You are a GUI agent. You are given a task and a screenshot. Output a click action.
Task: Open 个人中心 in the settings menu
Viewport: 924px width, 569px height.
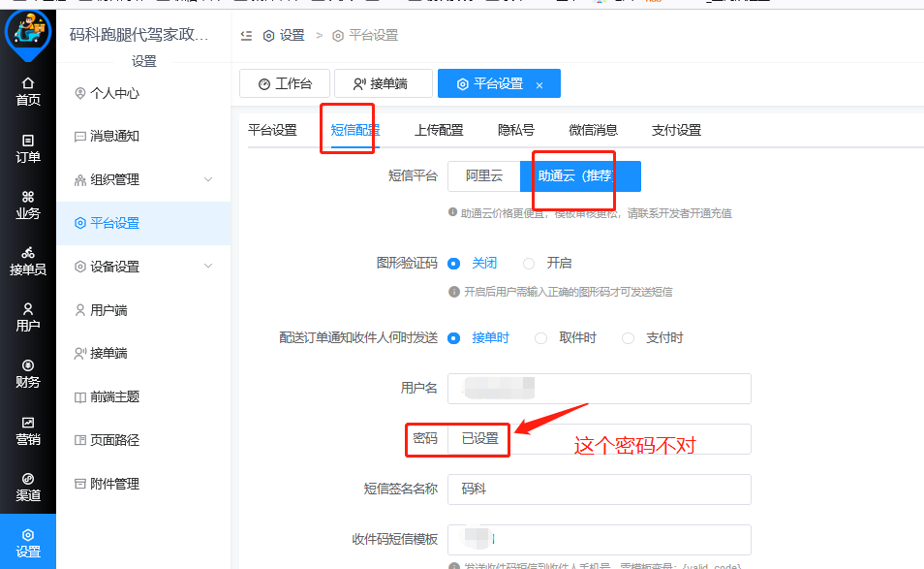pyautogui.click(x=143, y=93)
